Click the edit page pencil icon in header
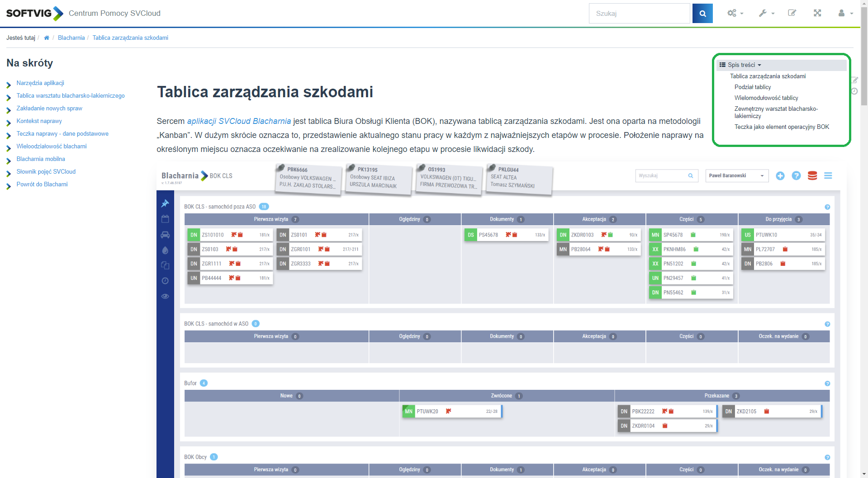 (792, 13)
